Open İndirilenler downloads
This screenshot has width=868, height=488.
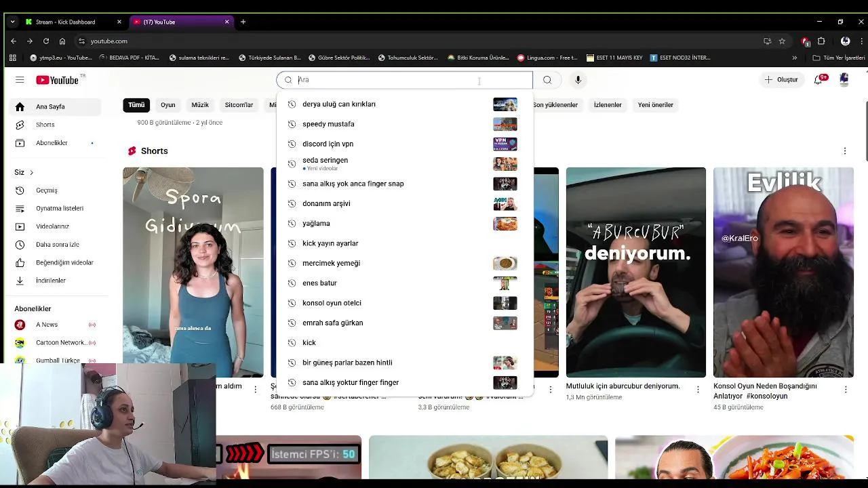[54, 281]
